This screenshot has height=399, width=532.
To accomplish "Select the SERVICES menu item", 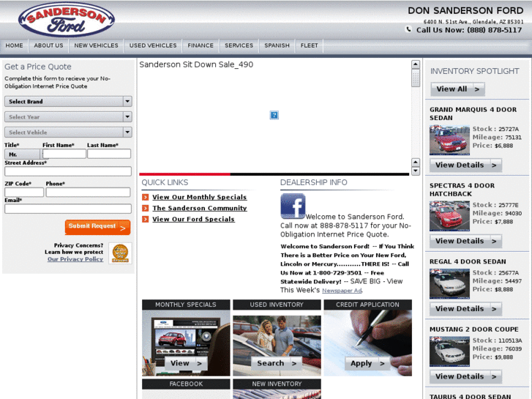I will (239, 45).
